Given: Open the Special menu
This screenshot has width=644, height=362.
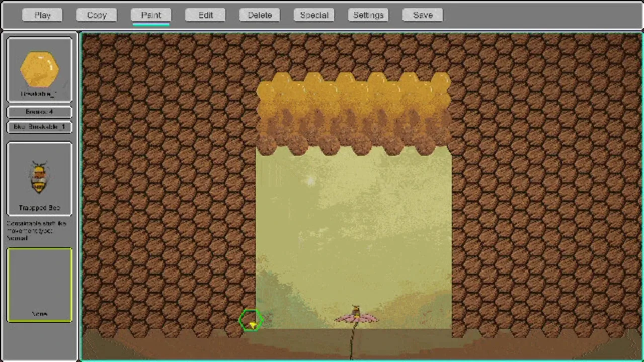Looking at the screenshot, I should click(314, 15).
